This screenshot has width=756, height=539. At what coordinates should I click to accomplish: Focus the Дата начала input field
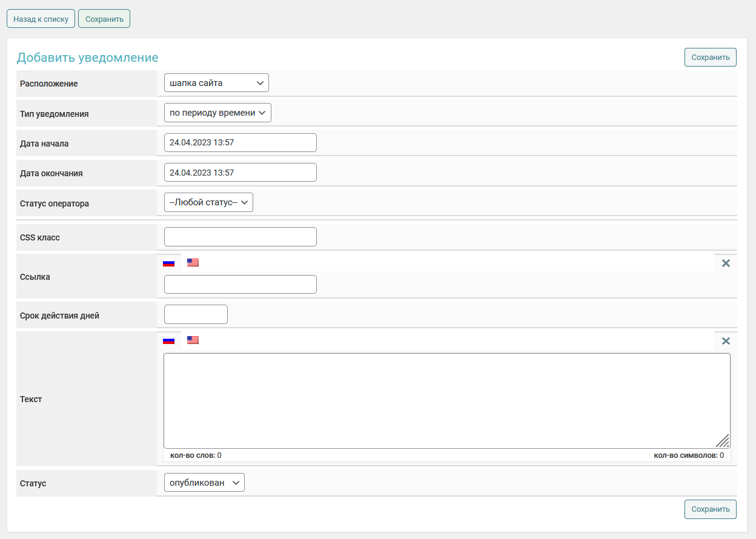(x=240, y=143)
